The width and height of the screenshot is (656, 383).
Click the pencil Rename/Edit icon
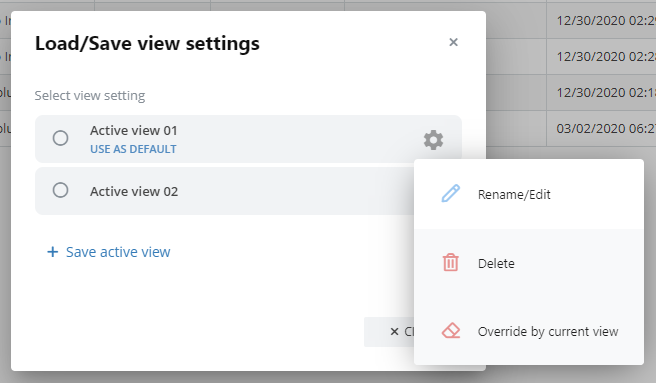451,194
